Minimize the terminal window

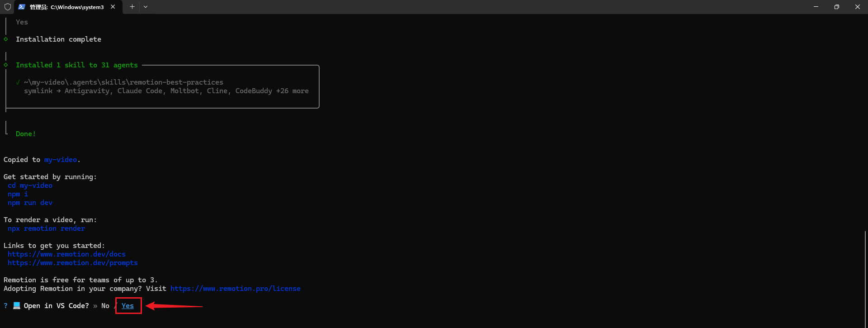[816, 7]
